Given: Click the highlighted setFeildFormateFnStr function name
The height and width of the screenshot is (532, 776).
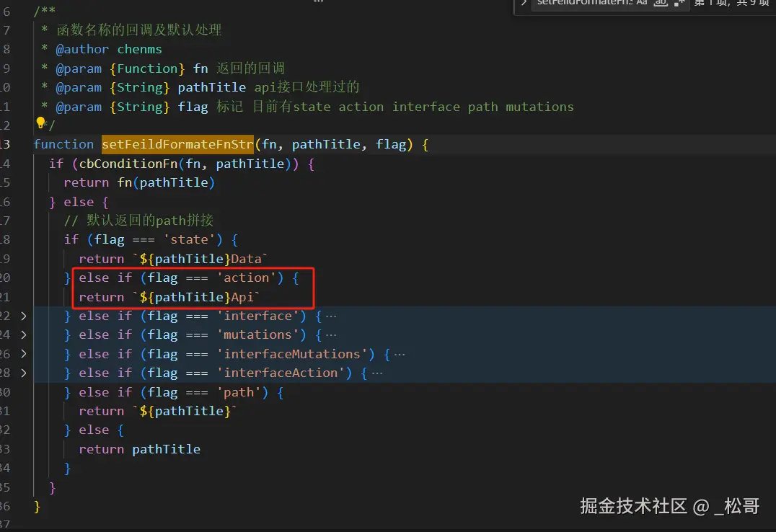Looking at the screenshot, I should (177, 144).
